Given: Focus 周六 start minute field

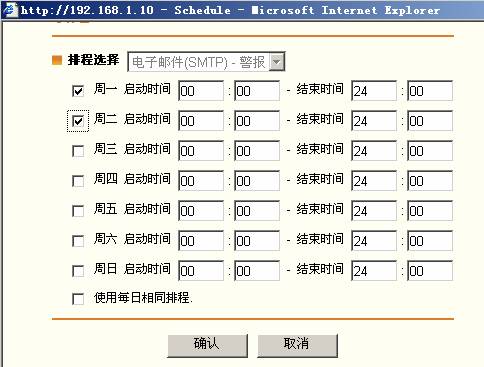Looking at the screenshot, I should 257,240.
